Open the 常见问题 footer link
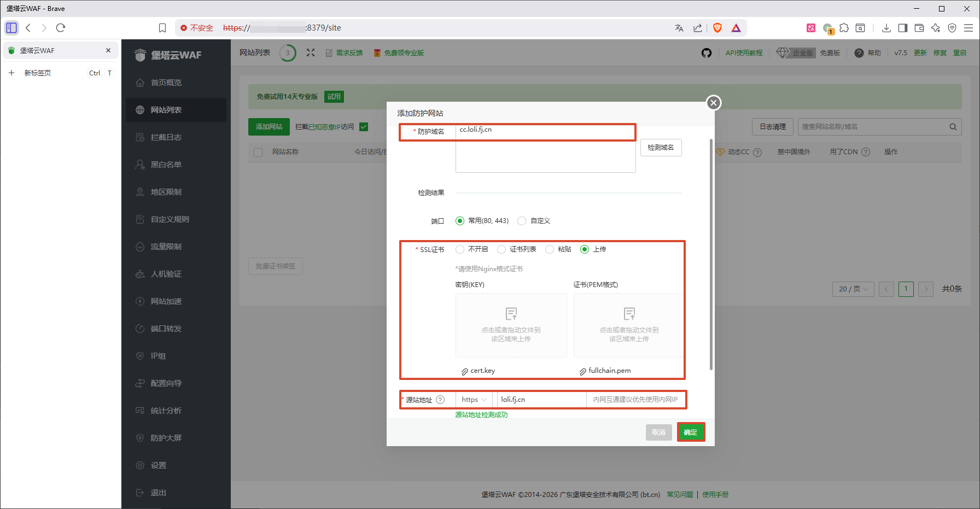Viewport: 980px width, 509px height. (680, 495)
